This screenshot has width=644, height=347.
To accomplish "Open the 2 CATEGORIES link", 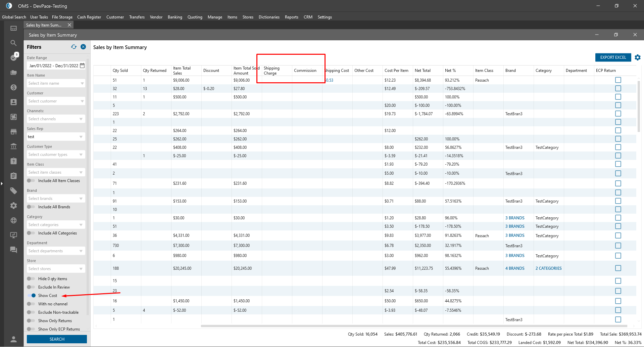I will coord(548,268).
